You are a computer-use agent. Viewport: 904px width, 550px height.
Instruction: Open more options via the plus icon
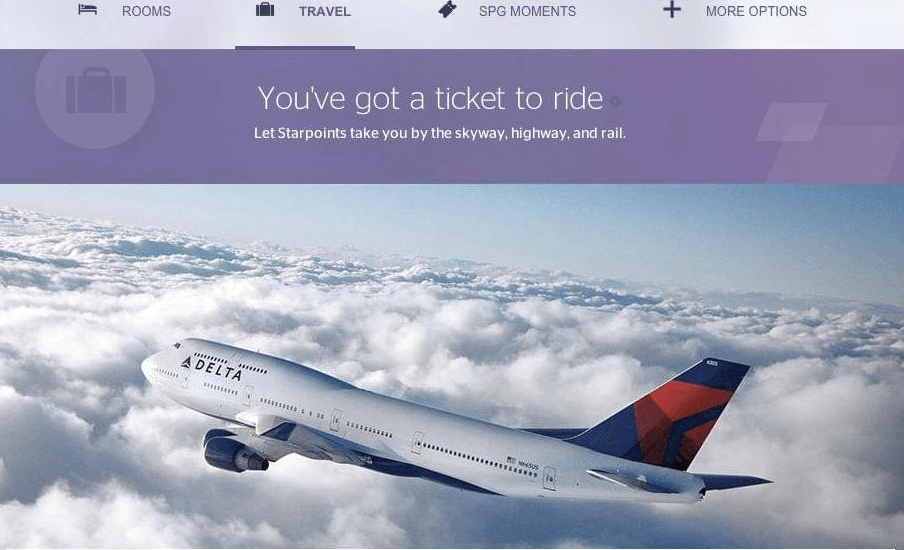click(672, 9)
